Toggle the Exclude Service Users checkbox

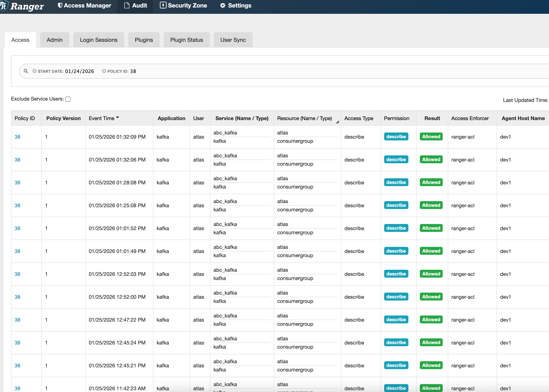[x=68, y=99]
